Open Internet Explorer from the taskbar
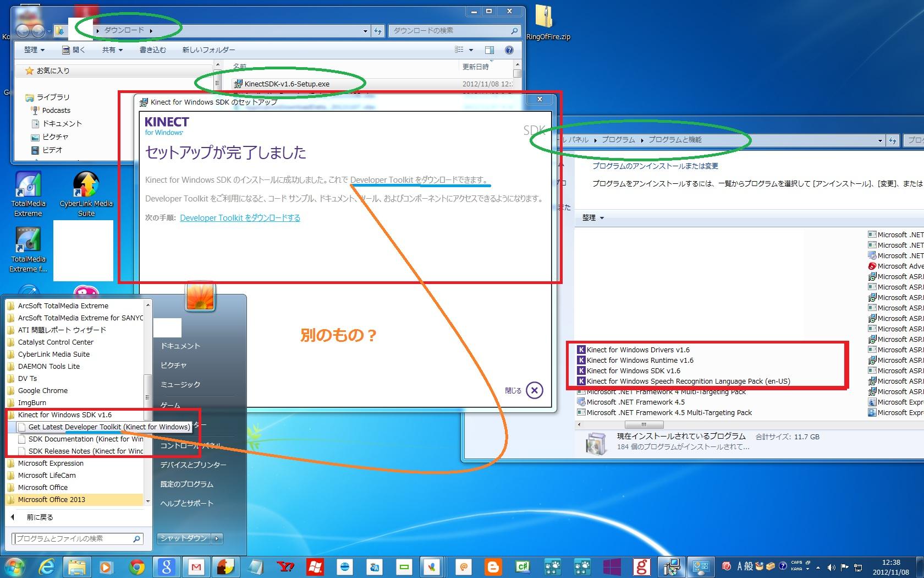The width and height of the screenshot is (924, 578). (47, 566)
